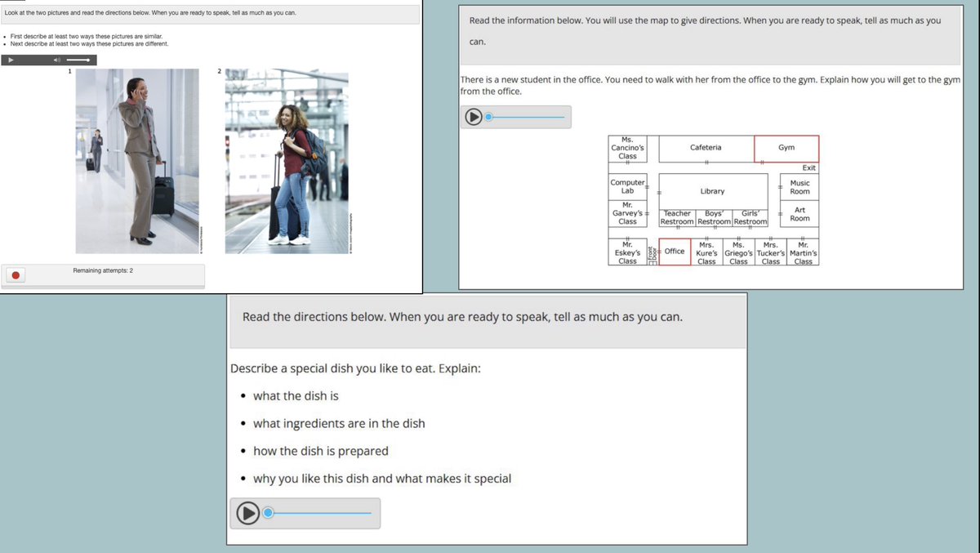Click the Girls' Restroom on the map
Image resolution: width=980 pixels, height=553 pixels.
coord(751,217)
